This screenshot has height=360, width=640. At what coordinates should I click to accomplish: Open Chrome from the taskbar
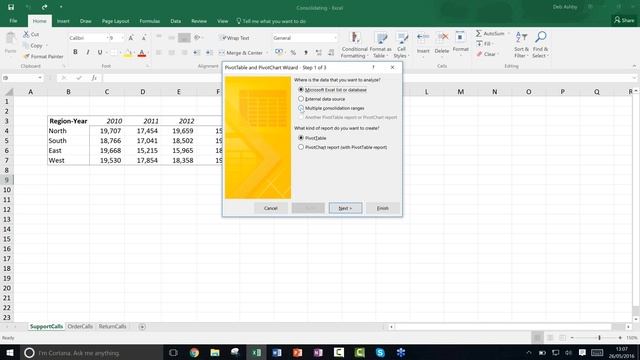[194, 352]
